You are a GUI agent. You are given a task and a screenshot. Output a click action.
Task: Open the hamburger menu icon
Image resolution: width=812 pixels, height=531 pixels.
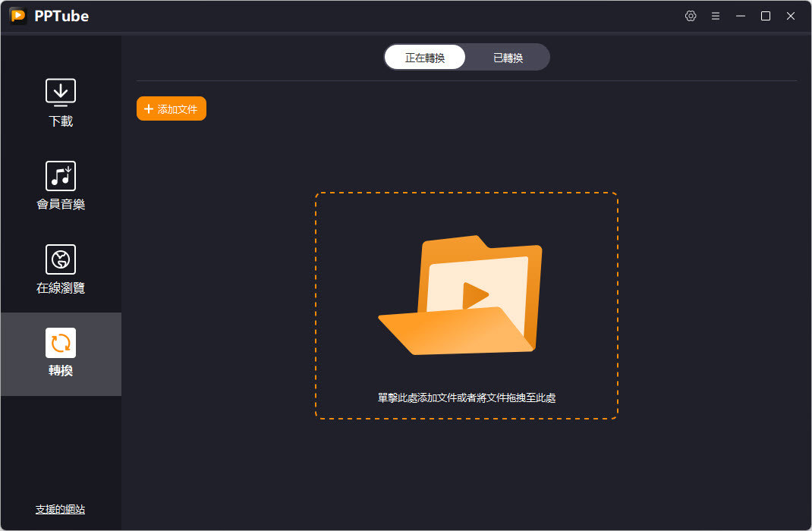pyautogui.click(x=716, y=15)
